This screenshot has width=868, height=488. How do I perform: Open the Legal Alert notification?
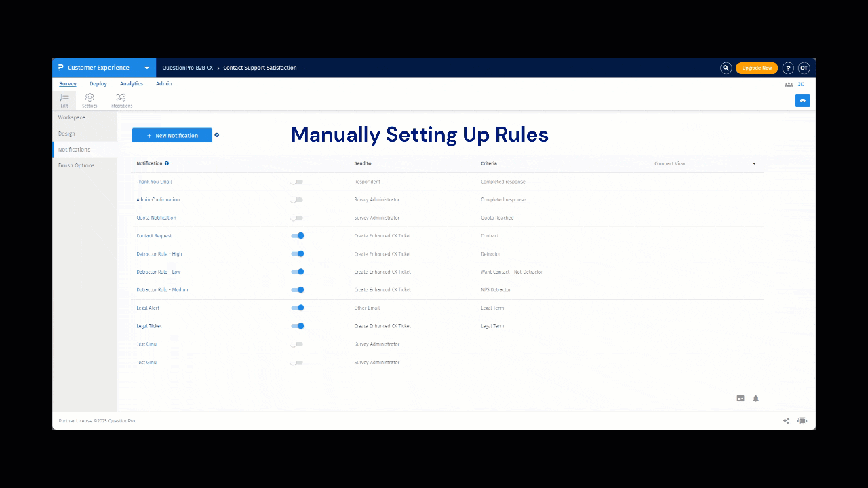[x=148, y=308]
